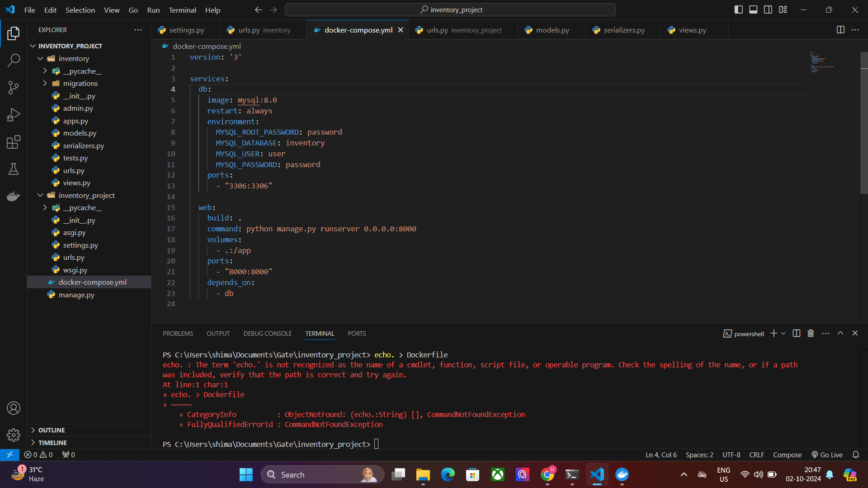Screen dimensions: 868x488
Task: Toggle the primary side bar layout button
Action: tap(739, 9)
